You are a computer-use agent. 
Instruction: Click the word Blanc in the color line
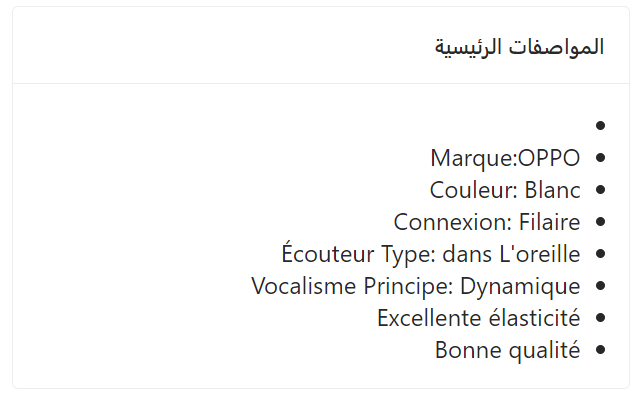[552, 190]
